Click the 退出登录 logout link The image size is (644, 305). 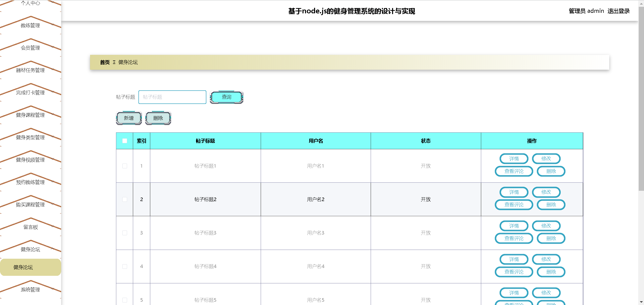pyautogui.click(x=618, y=11)
